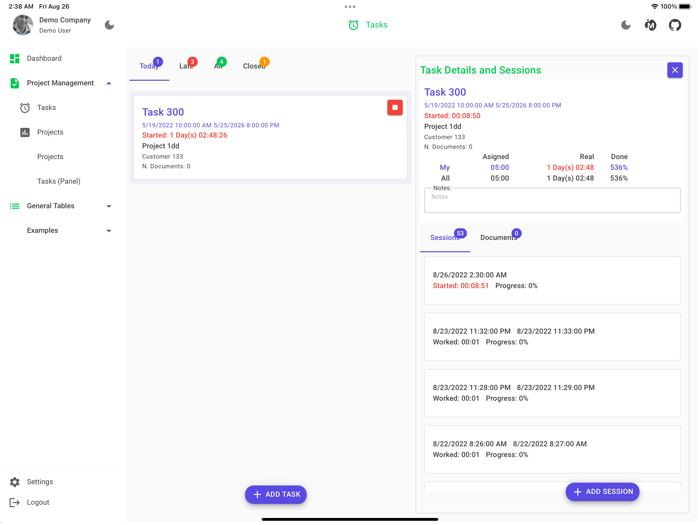
Task: Open session 8/22/2022 8:26:00 AM
Action: (552, 449)
